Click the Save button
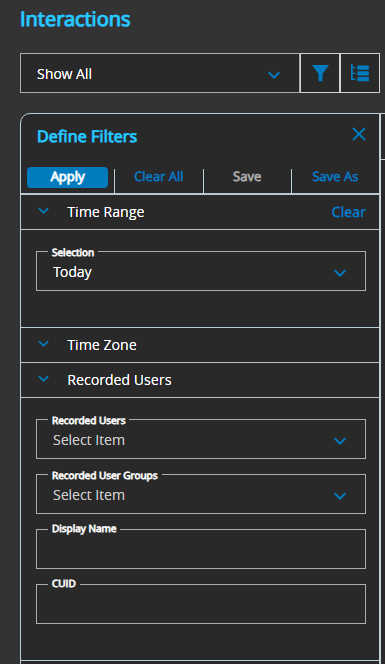This screenshot has height=664, width=385. click(x=247, y=177)
